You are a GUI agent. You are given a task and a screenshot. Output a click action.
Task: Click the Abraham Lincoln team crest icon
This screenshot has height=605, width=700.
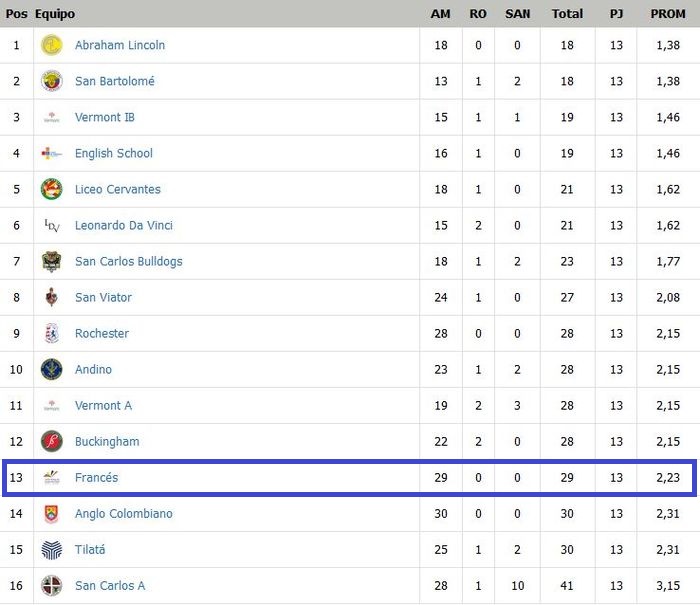click(x=52, y=45)
